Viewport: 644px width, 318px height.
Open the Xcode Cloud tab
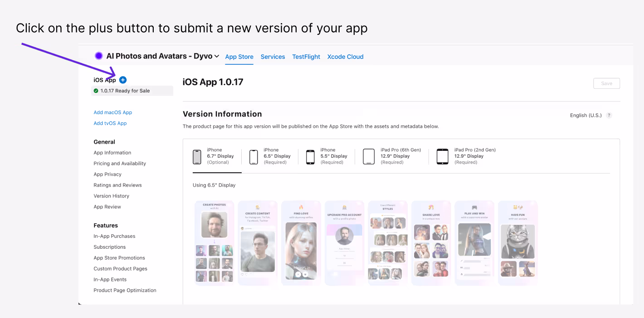[346, 57]
